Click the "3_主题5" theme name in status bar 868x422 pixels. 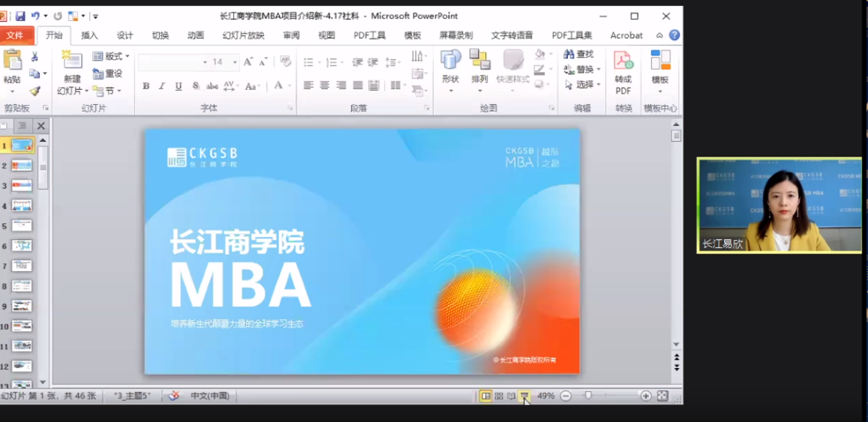(x=132, y=396)
